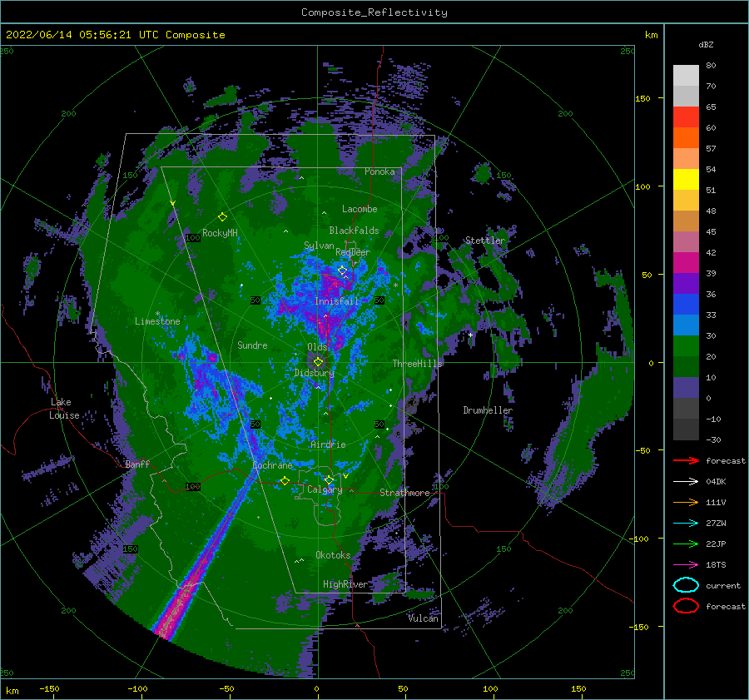Click the Ponoka city label
Viewport: 749px width, 700px height.
click(379, 171)
